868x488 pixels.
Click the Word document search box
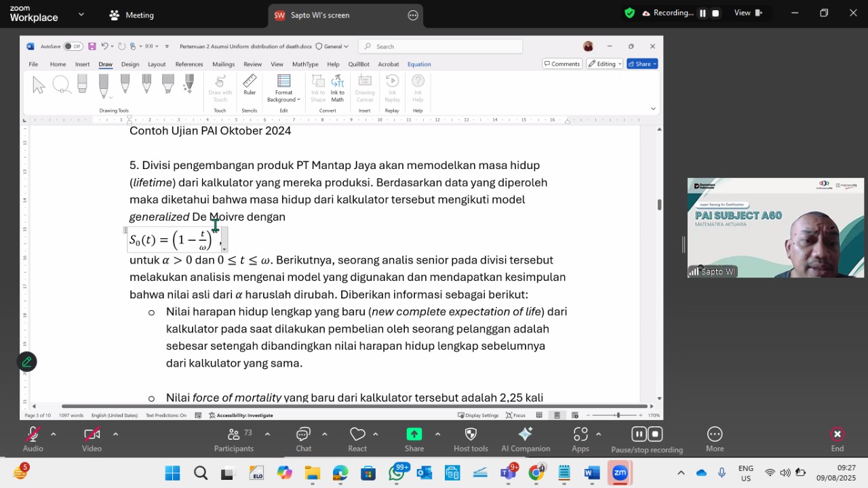(441, 46)
